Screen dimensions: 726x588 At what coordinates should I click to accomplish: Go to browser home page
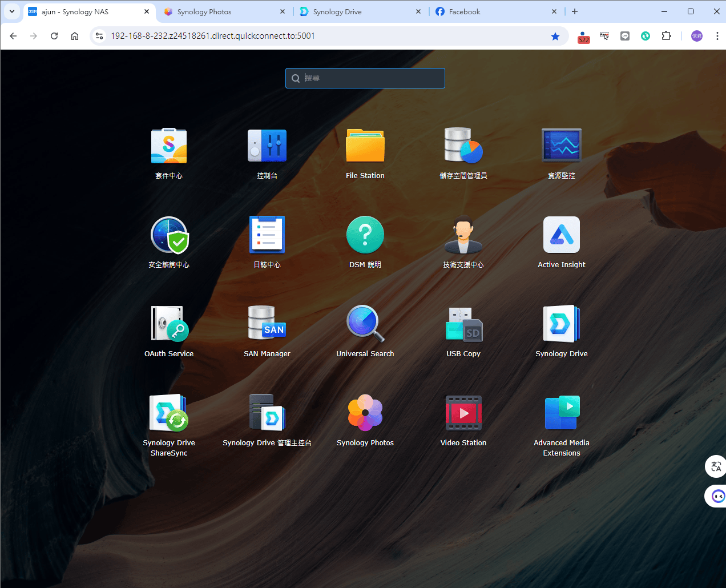point(75,36)
